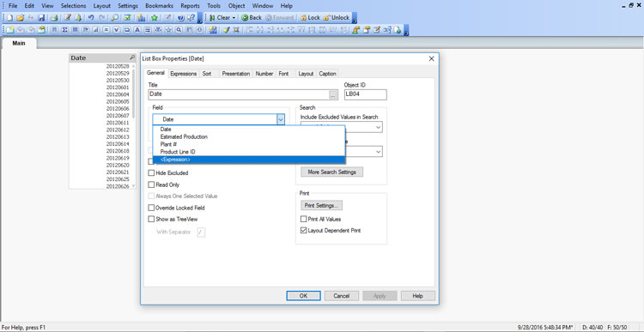This screenshot has width=644, height=332.
Task: Click the Object ID field LB04
Action: (365, 94)
